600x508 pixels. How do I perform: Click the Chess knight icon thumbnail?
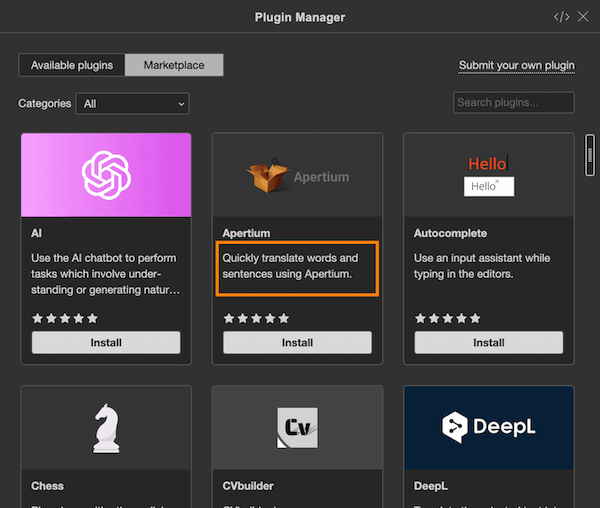click(106, 428)
